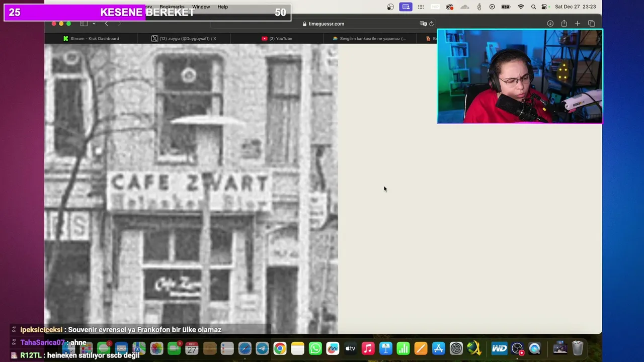Open Numbers from the dock
Screen dimensions: 644x362
click(404, 348)
